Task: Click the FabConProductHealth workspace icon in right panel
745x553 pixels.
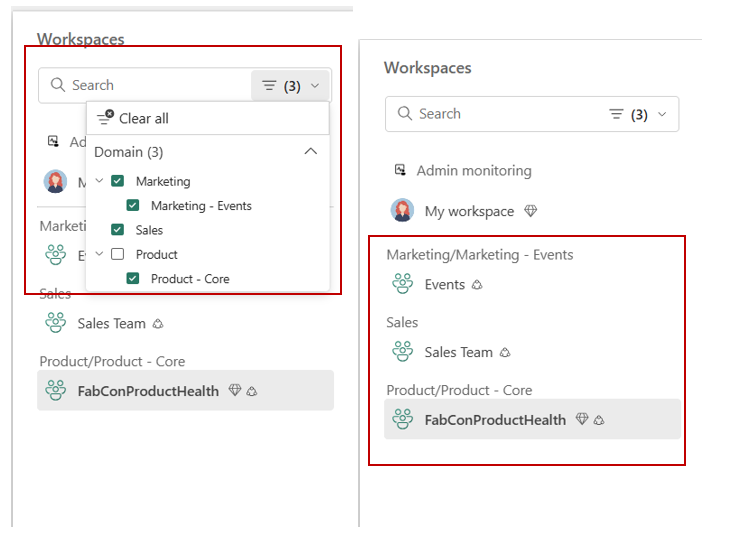Action: [x=402, y=419]
